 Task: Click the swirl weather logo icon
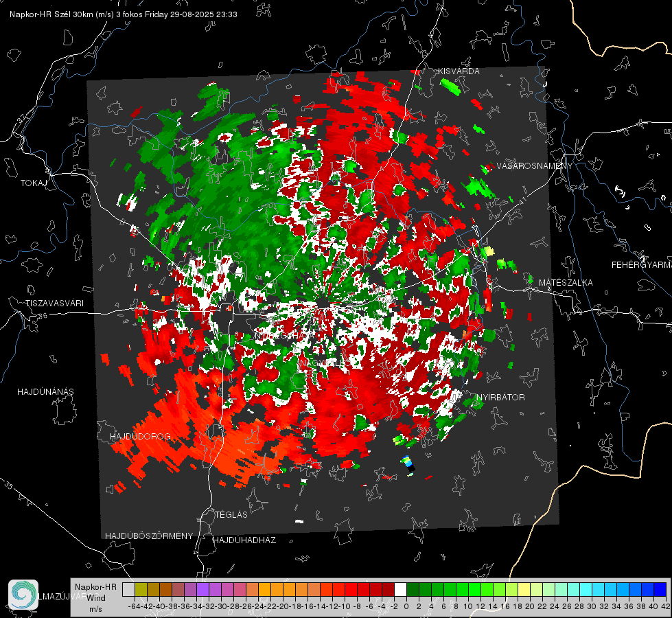point(23,595)
